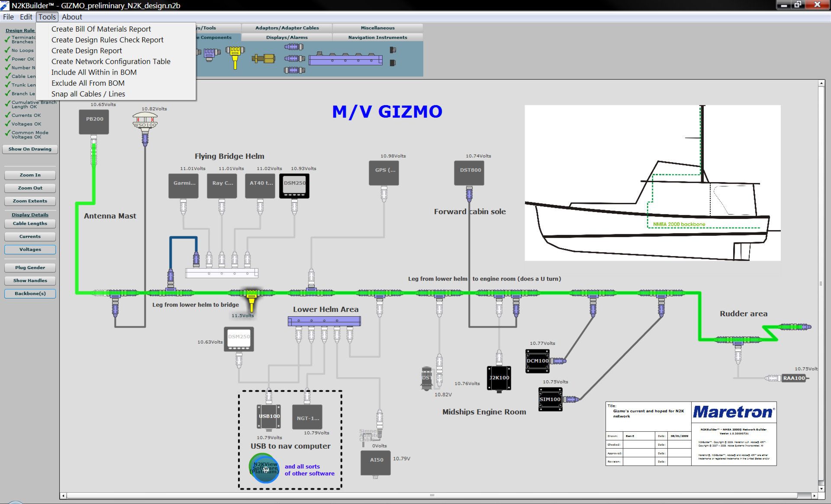Select the Lower Helm Area multiport block

[324, 321]
